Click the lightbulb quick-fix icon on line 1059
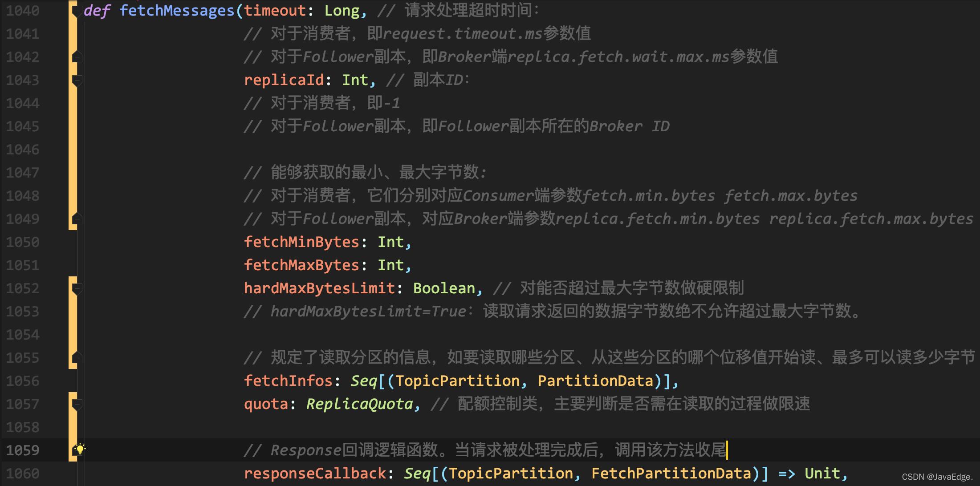Screen dimensions: 980x486 coord(80,449)
